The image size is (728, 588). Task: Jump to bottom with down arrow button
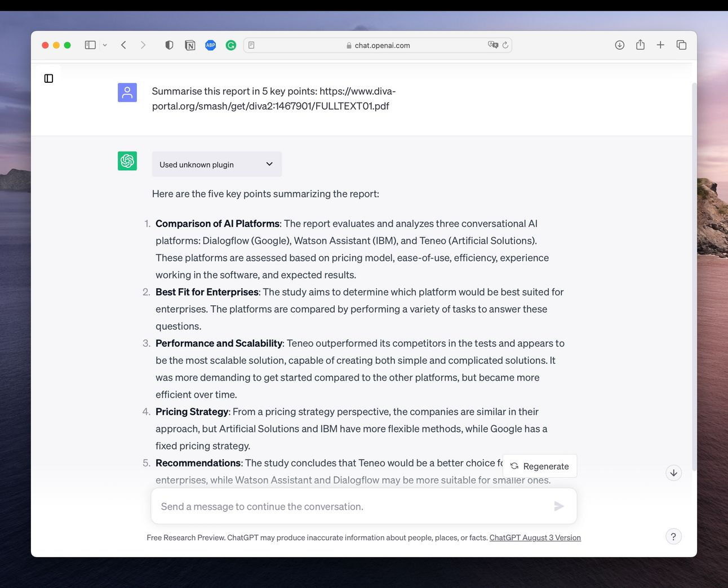[x=674, y=473]
